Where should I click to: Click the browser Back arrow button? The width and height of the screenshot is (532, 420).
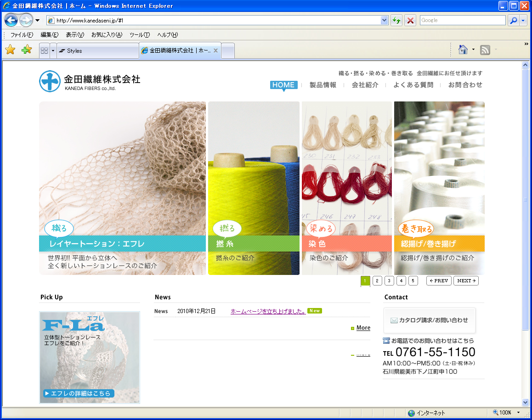11,20
